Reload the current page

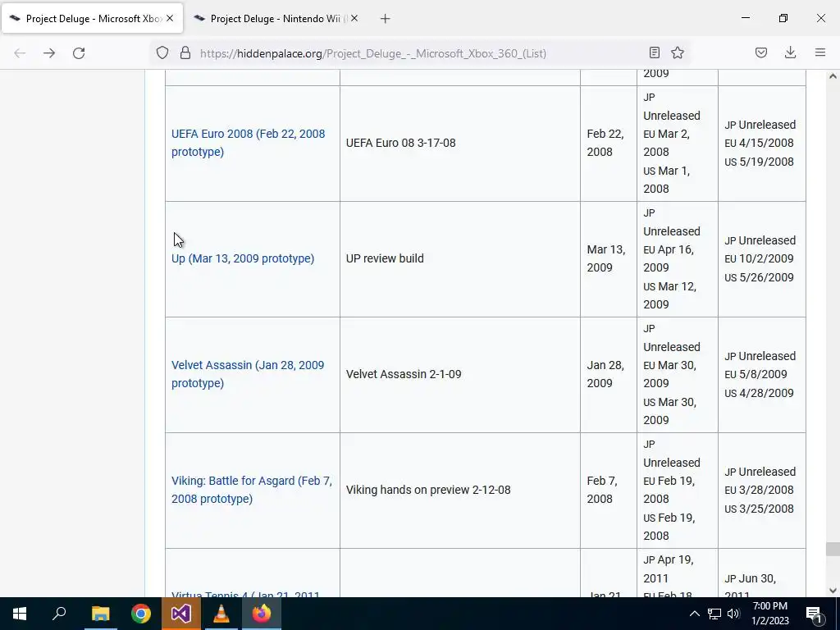coord(79,53)
